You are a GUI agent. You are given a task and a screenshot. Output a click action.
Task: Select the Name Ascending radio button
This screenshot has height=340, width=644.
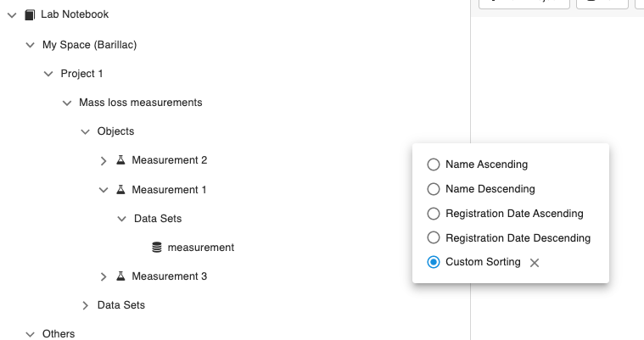pos(434,164)
